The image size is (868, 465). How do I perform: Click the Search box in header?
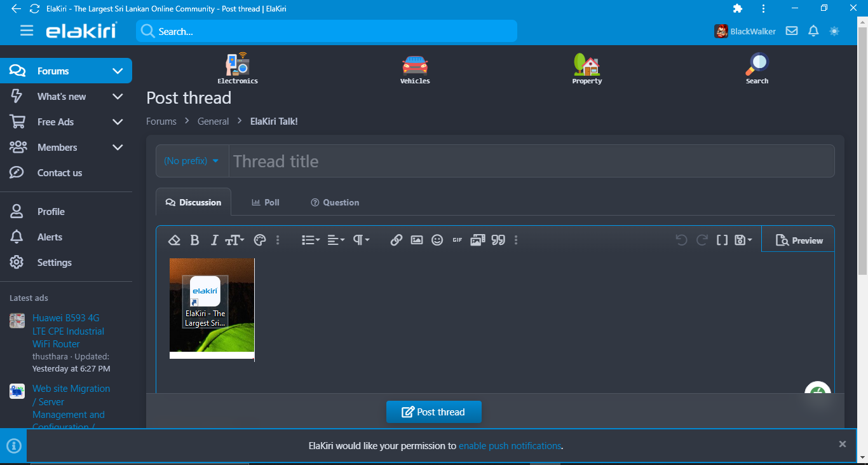327,31
